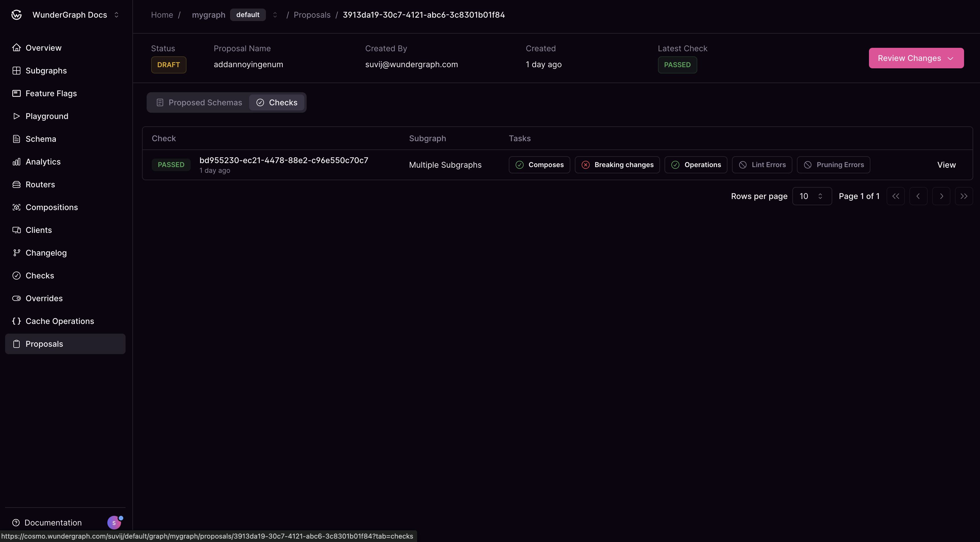Click the WunderGraph logo
This screenshot has width=980, height=542.
(16, 15)
